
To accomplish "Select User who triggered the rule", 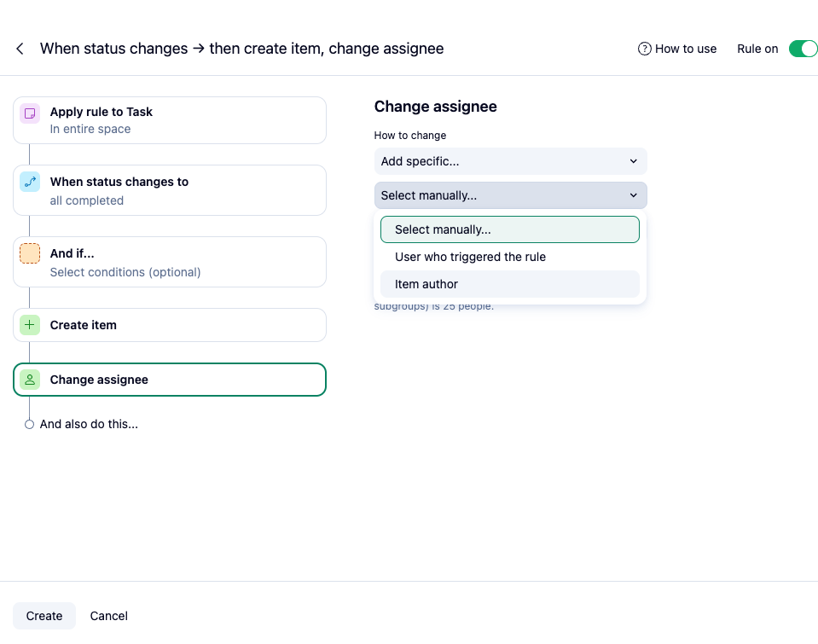I will [510, 257].
